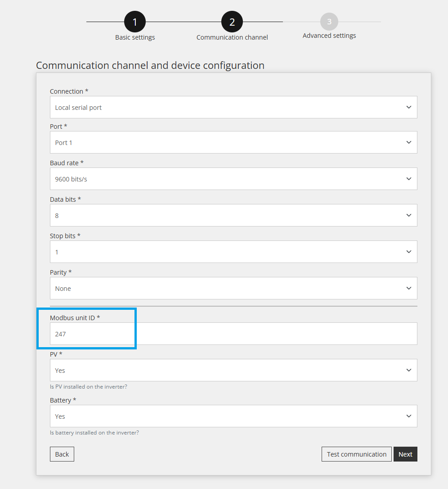Click the Modbus unit ID input field

pyautogui.click(x=233, y=334)
